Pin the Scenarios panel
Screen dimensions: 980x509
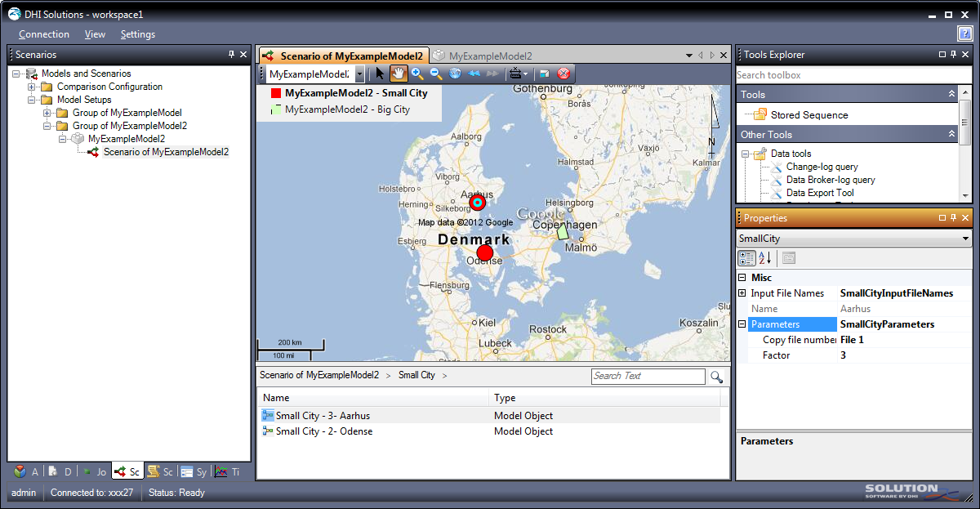231,55
